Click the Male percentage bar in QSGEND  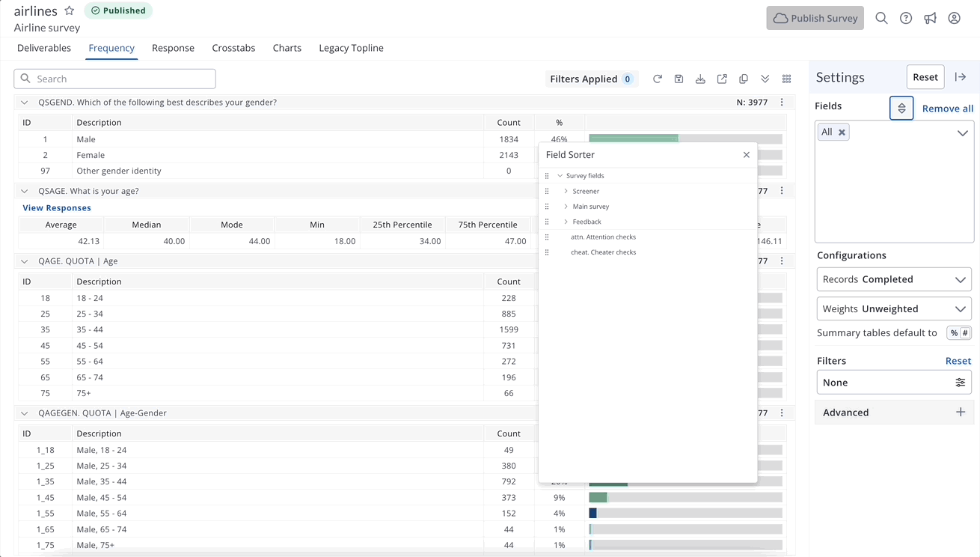coord(634,139)
